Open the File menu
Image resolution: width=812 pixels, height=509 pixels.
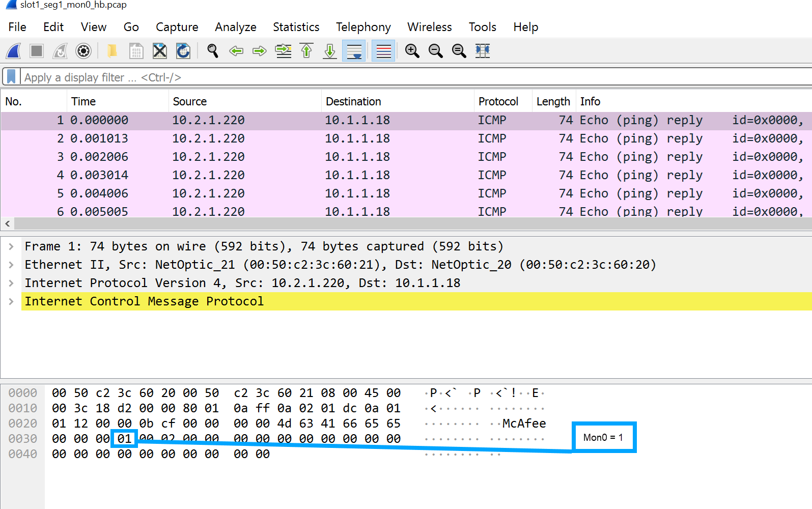pyautogui.click(x=17, y=27)
